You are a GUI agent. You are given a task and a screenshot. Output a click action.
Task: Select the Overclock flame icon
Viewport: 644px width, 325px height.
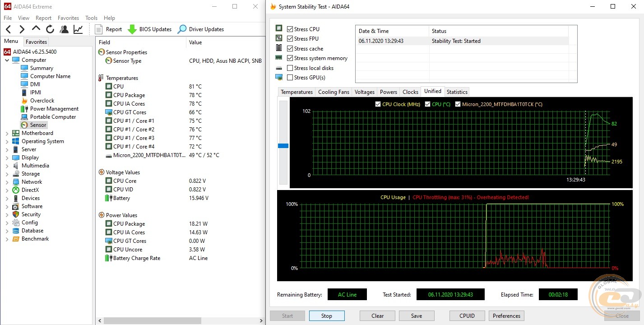(x=24, y=101)
